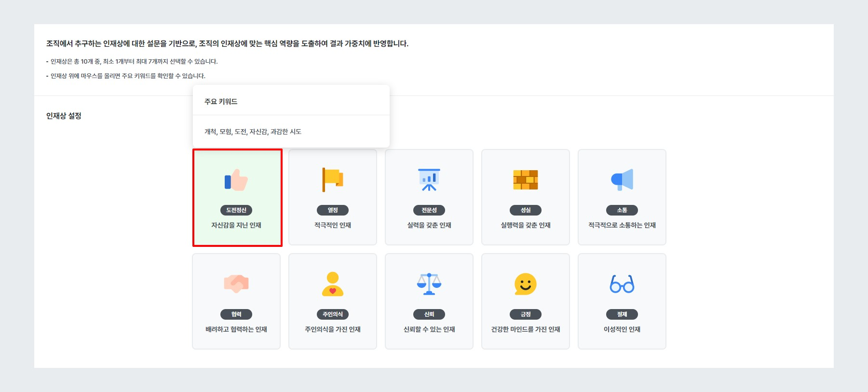Click the note about 최소 1개부터 최대 7개

[133, 61]
